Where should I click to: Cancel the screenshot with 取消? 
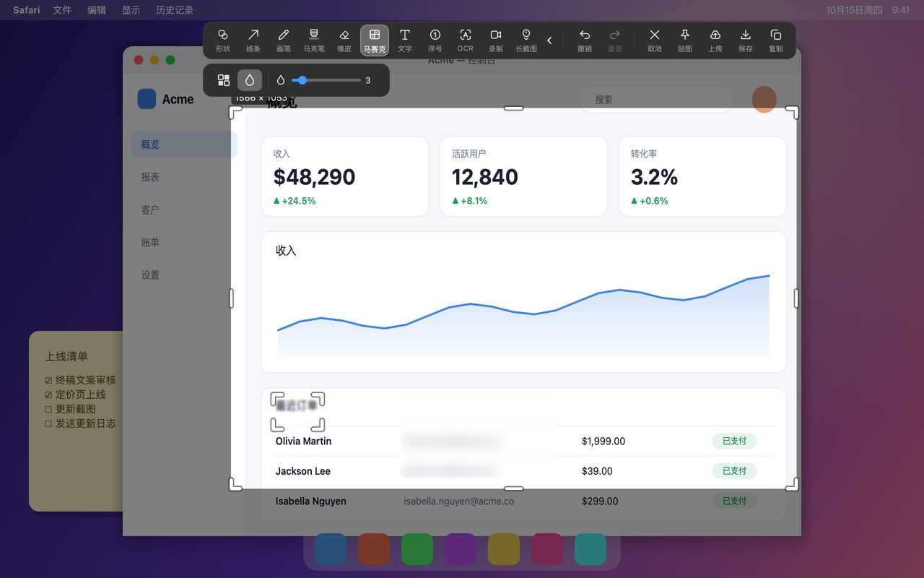(655, 40)
